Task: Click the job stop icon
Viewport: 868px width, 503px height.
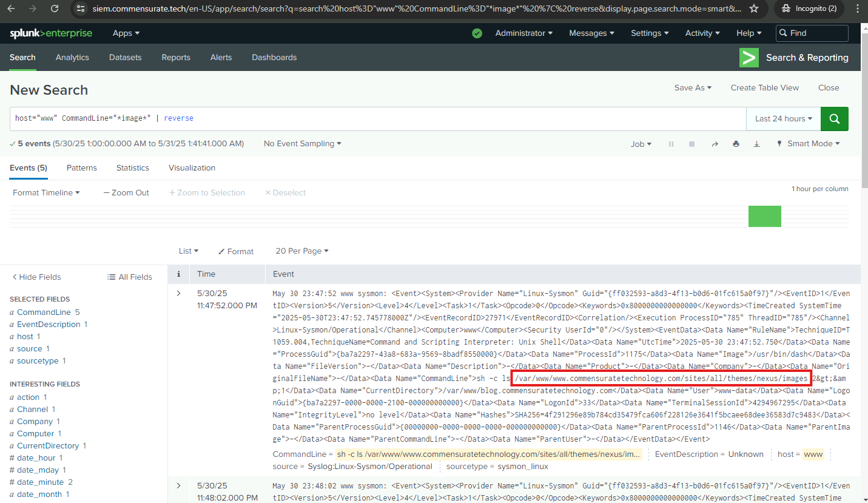Action: [691, 144]
